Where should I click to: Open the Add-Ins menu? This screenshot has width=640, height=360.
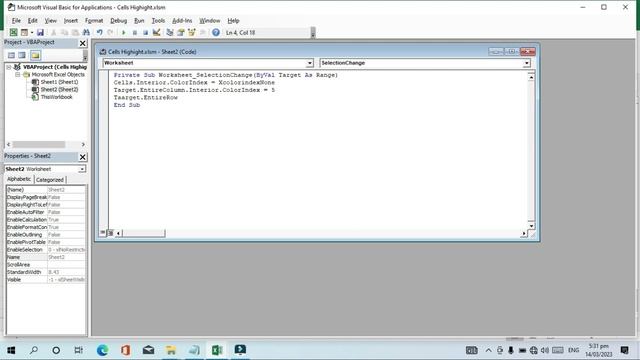182,20
